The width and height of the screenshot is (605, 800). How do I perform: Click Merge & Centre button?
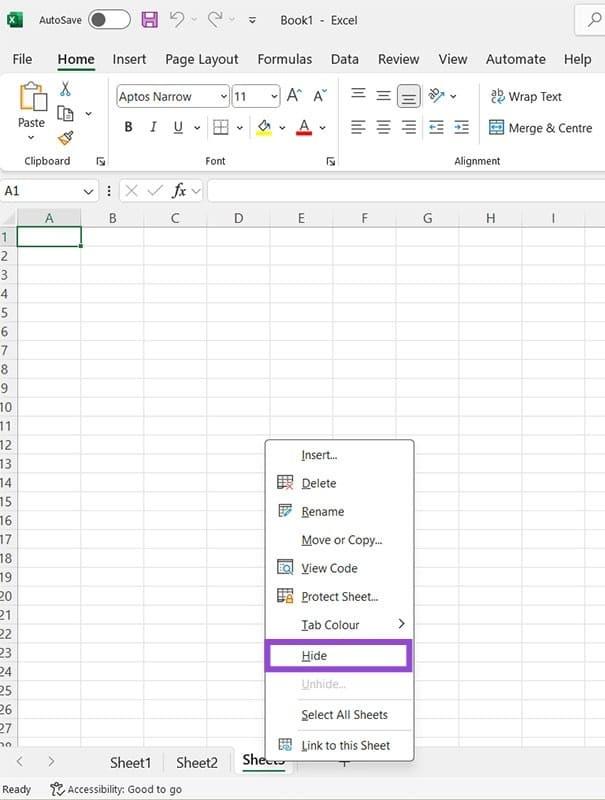pos(539,128)
